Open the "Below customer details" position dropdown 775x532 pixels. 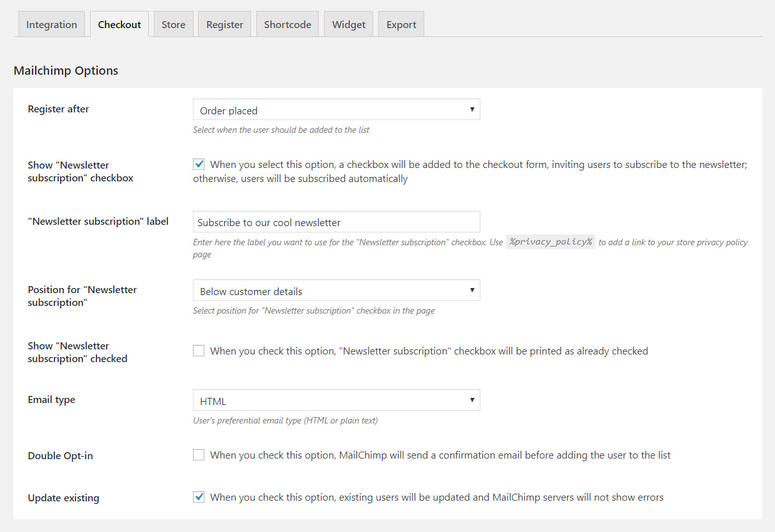[336, 291]
